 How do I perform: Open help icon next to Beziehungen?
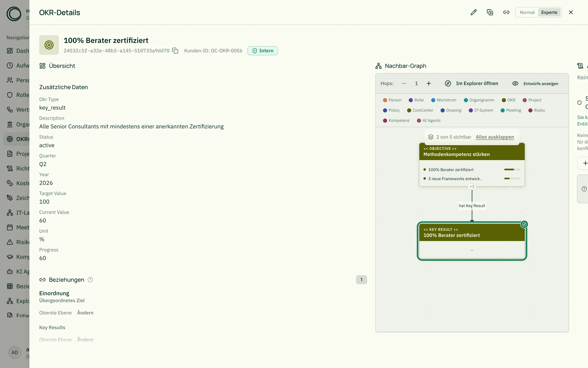pos(90,280)
